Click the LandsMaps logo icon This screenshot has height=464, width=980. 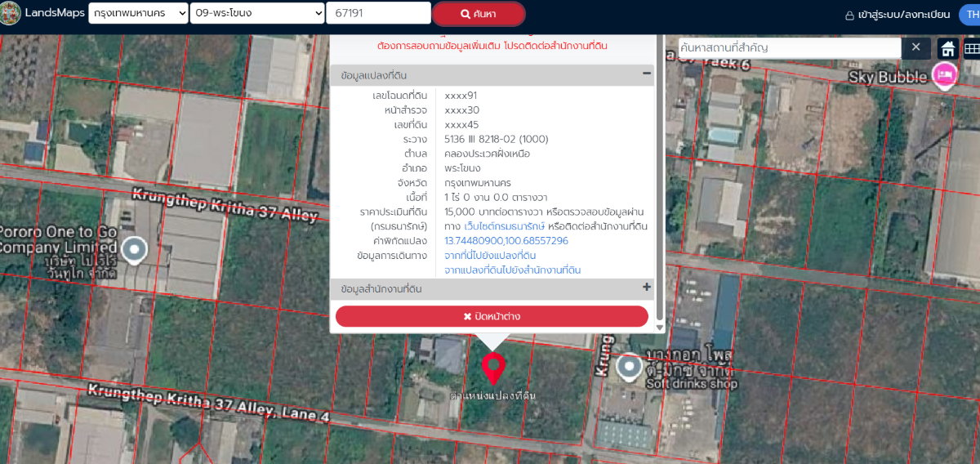[10, 13]
